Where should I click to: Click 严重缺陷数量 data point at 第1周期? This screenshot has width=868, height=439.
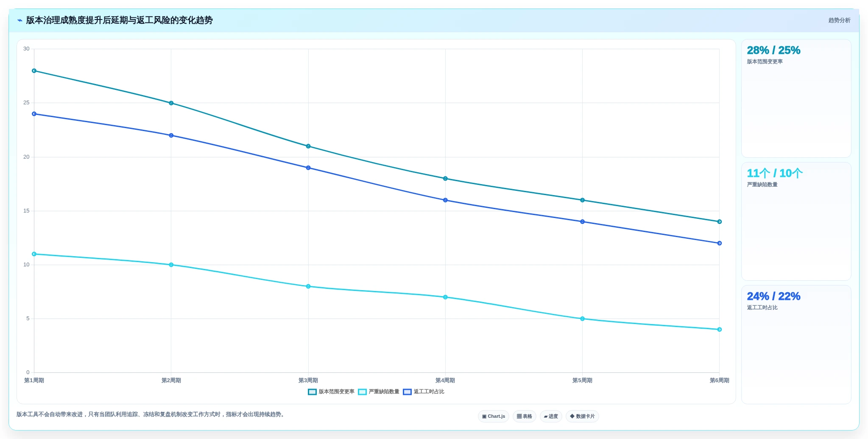coord(34,254)
